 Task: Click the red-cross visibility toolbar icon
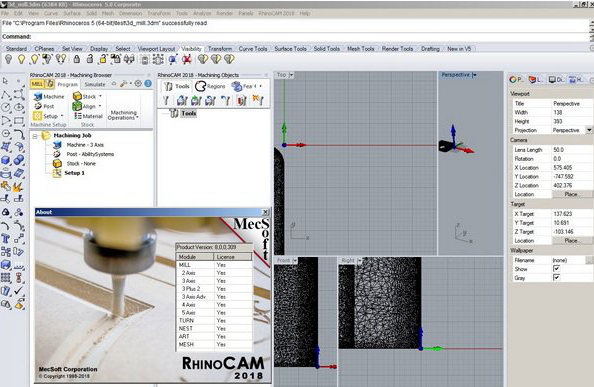click(x=186, y=59)
